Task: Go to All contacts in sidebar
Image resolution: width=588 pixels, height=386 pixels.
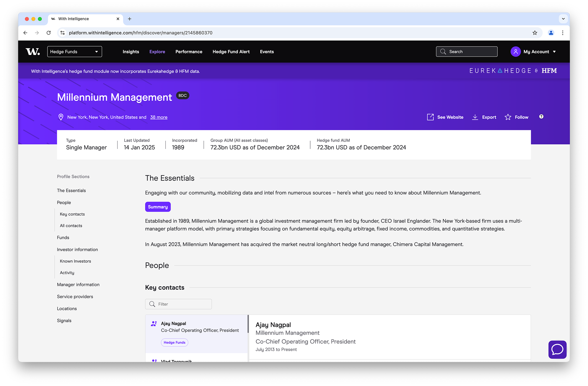Action: 71,226
